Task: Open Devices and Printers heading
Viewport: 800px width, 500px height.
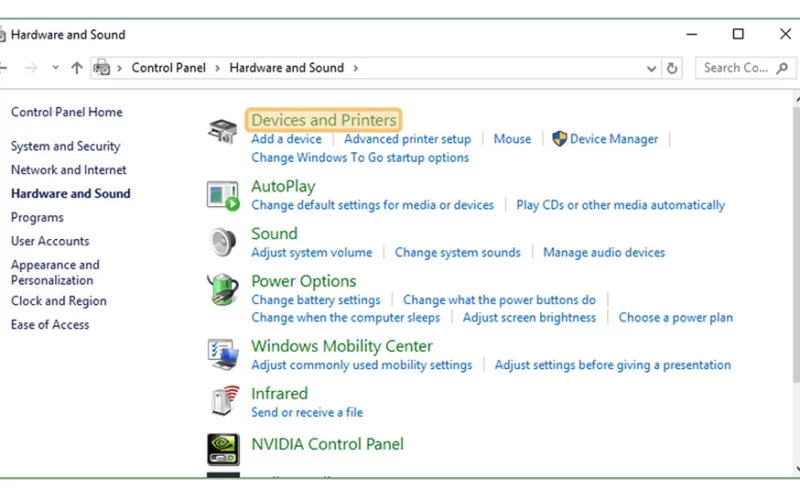Action: pyautogui.click(x=323, y=120)
